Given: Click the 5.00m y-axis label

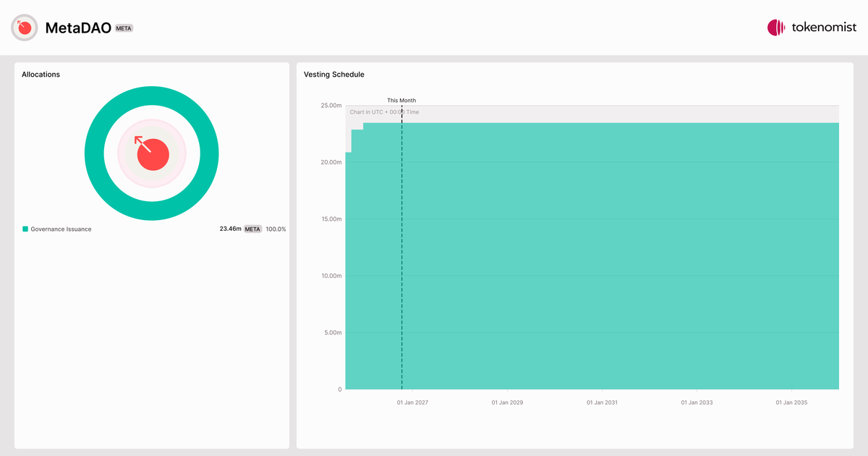Looking at the screenshot, I should point(333,333).
